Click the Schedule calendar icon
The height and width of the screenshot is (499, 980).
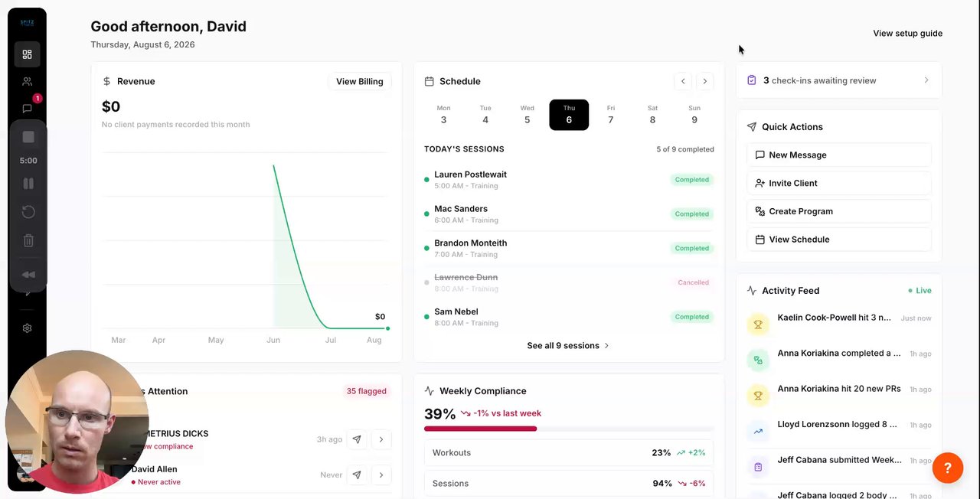pyautogui.click(x=430, y=81)
